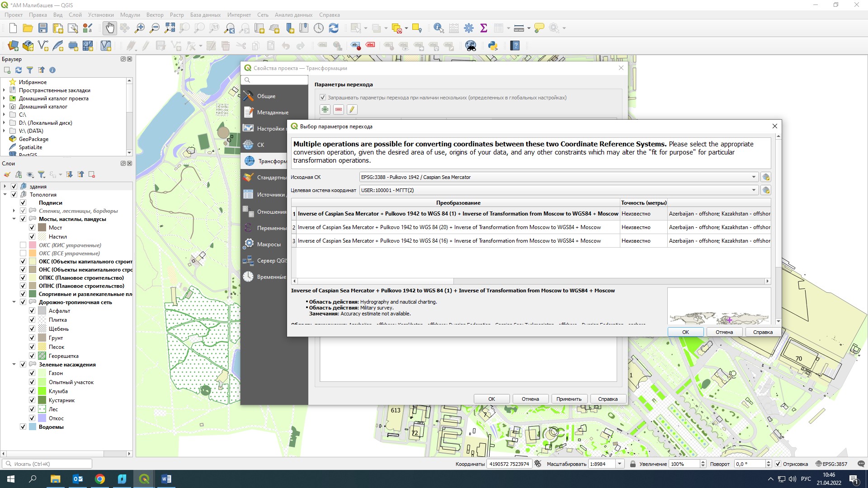Open the Модули menu
The image size is (868, 488).
click(130, 15)
